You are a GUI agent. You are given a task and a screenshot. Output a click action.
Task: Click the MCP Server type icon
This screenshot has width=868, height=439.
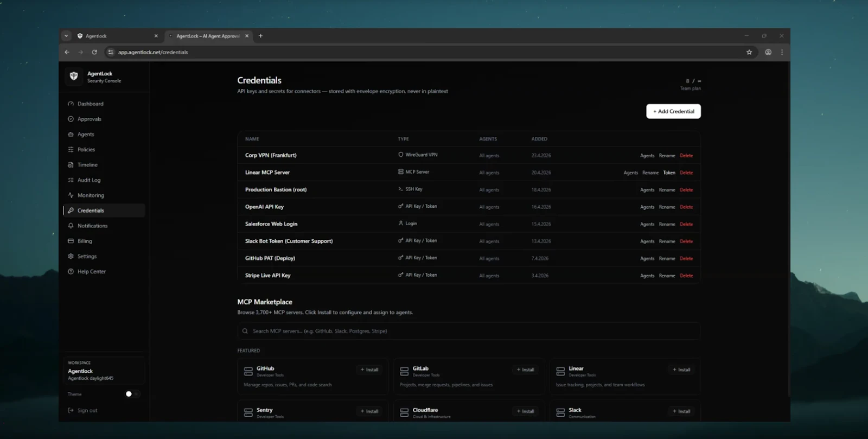point(400,172)
